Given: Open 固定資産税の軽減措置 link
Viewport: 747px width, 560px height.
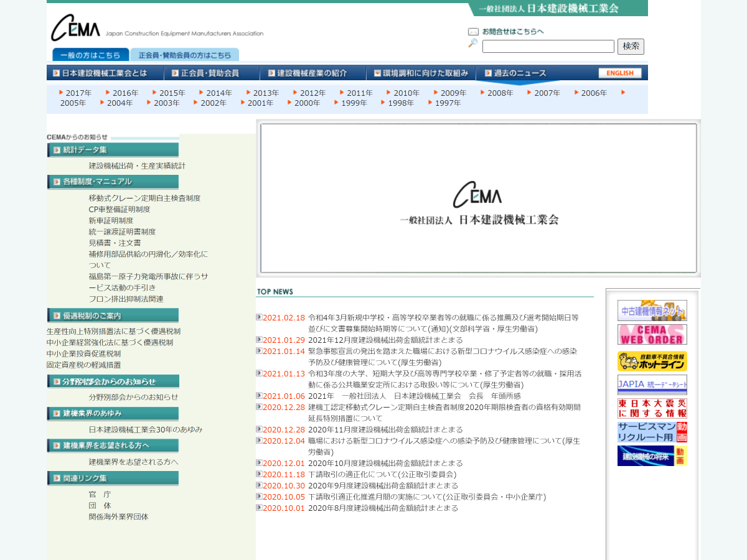Looking at the screenshot, I should (x=83, y=365).
